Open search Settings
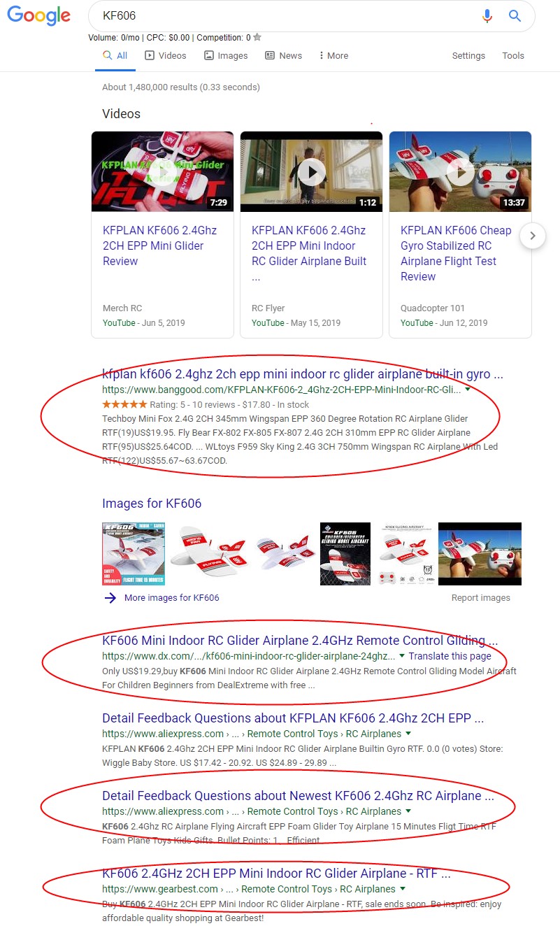 [468, 56]
